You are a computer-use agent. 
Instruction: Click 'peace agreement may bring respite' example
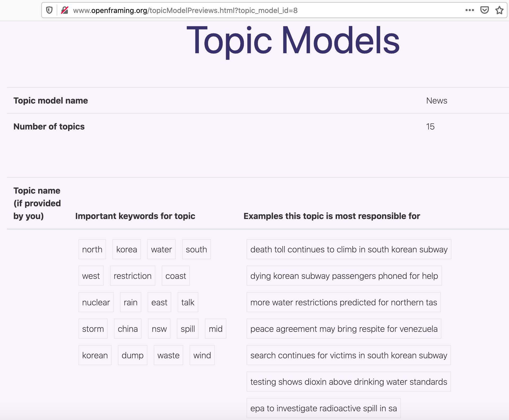(x=344, y=329)
